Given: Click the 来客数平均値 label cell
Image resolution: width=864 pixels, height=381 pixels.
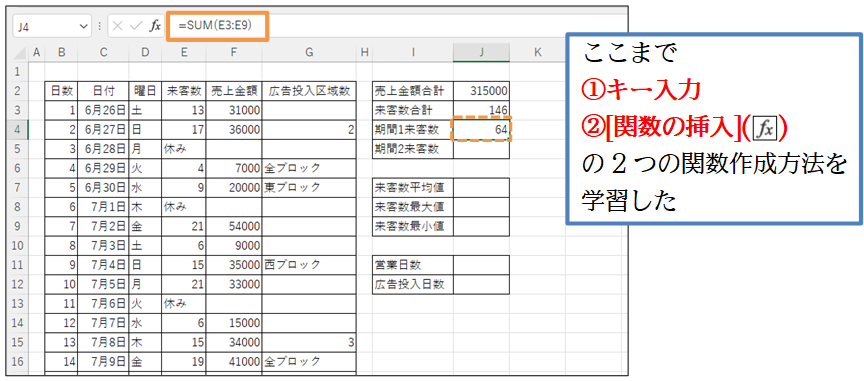Looking at the screenshot, I should tap(413, 187).
